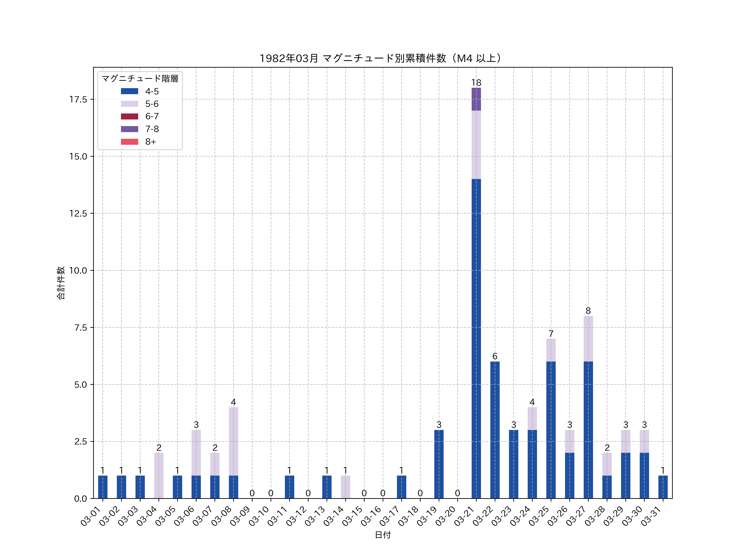Viewport: 747px width, 560px height.
Task: Click the 5-6 legend color swatch
Action: coord(129,104)
